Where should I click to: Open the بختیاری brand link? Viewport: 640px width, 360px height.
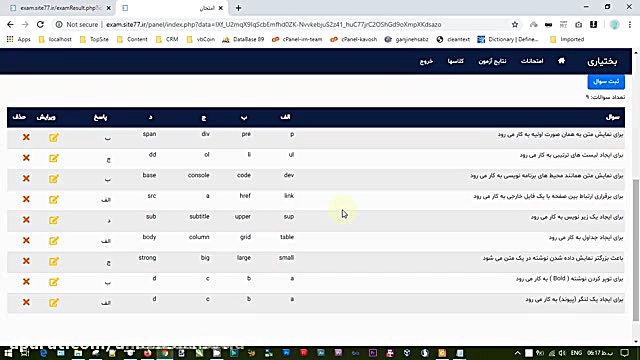click(x=602, y=61)
